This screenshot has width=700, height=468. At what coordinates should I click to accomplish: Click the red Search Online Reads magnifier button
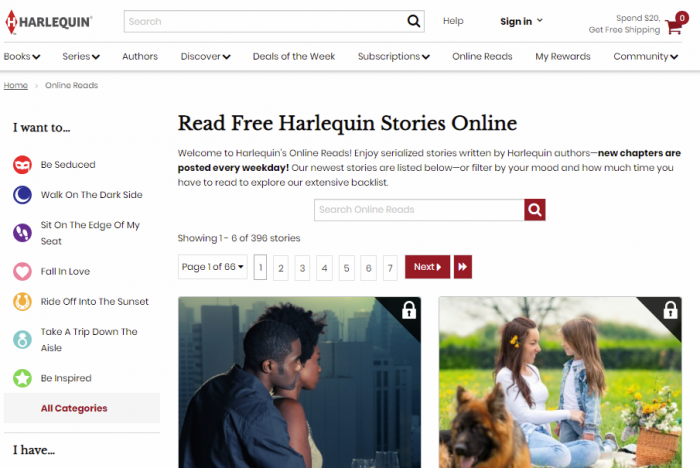click(534, 209)
